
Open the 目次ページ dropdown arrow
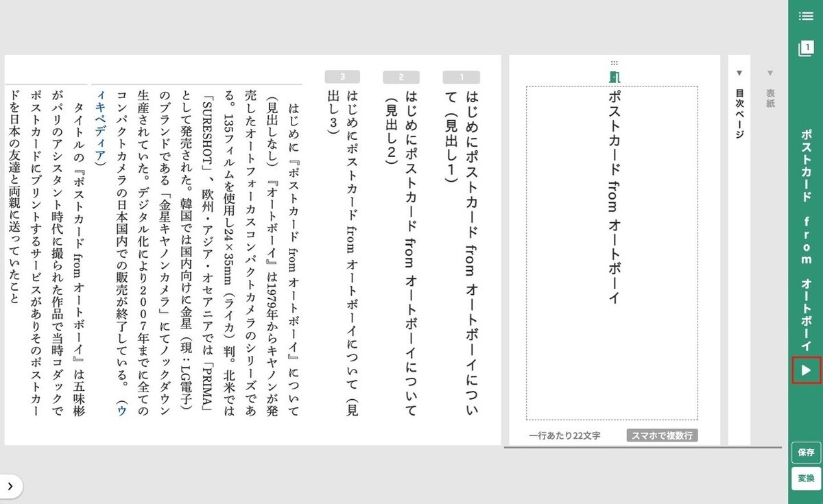click(738, 73)
